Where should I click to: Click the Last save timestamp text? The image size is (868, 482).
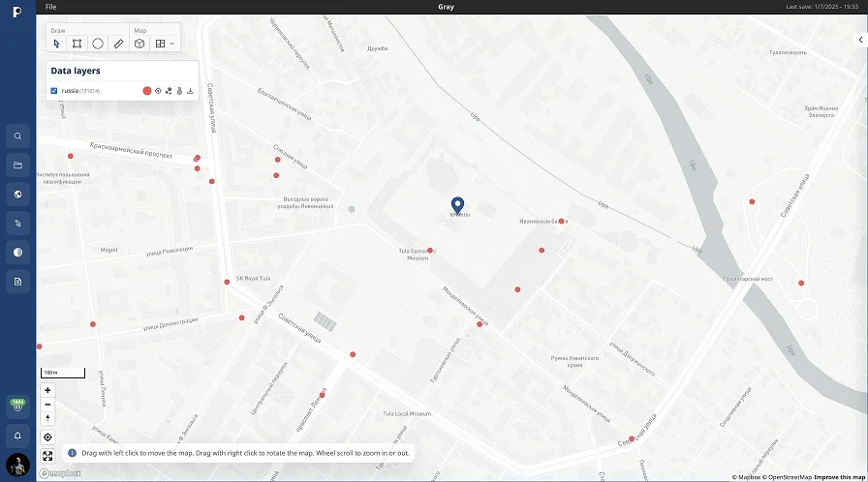tap(822, 7)
